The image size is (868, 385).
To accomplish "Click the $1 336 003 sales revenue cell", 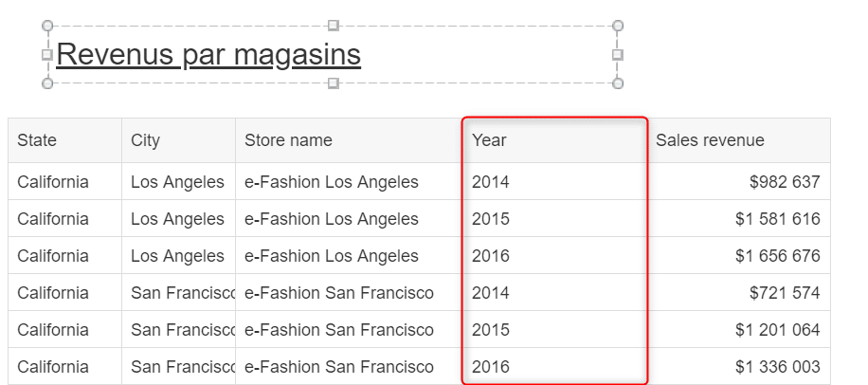I will (x=777, y=367).
